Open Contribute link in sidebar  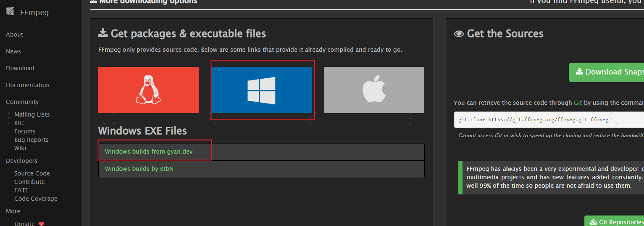[x=29, y=182]
